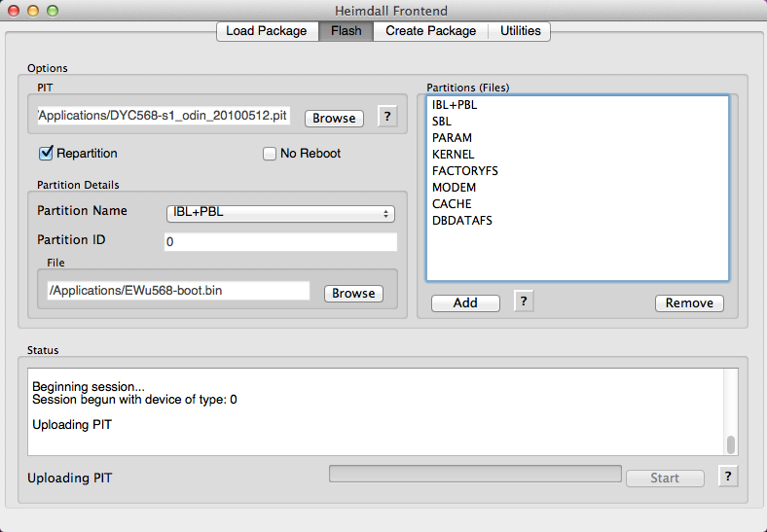Browse for a PIT file
The height and width of the screenshot is (532, 767).
[x=334, y=119]
